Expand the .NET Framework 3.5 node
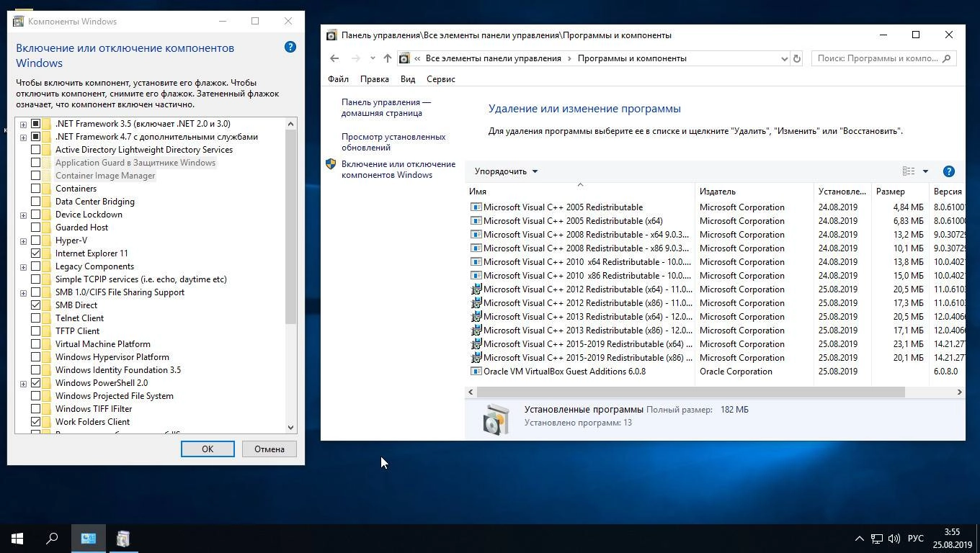980x553 pixels. 23,124
